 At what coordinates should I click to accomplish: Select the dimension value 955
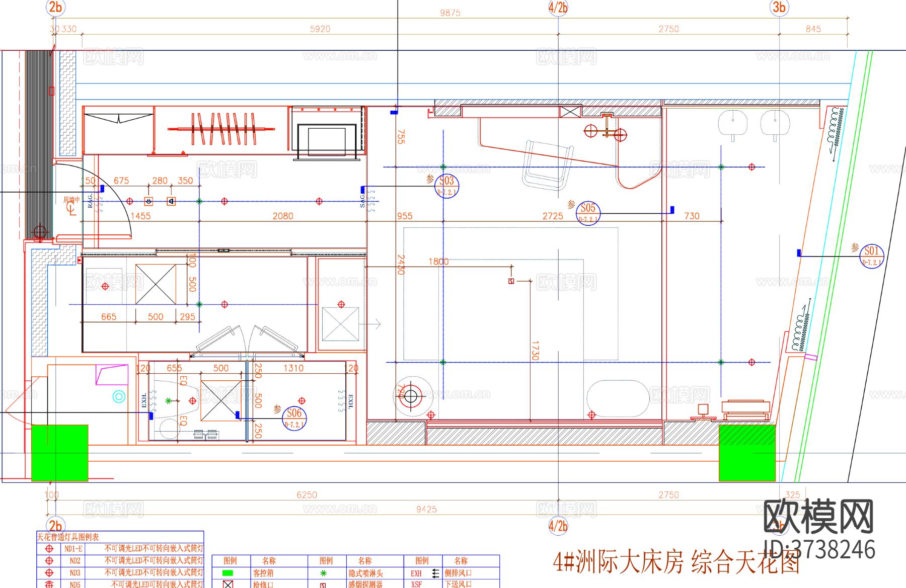pyautogui.click(x=405, y=216)
